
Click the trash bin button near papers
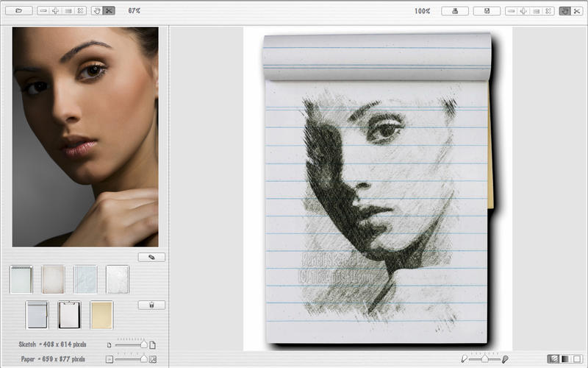(151, 305)
